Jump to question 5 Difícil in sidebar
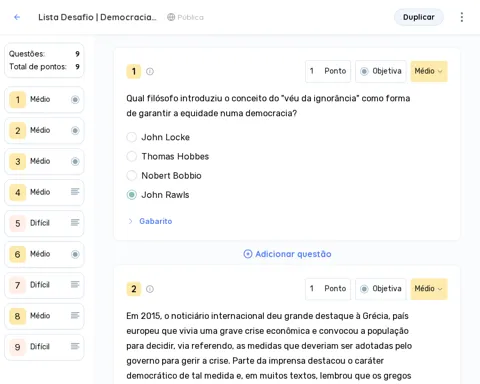 [x=44, y=223]
